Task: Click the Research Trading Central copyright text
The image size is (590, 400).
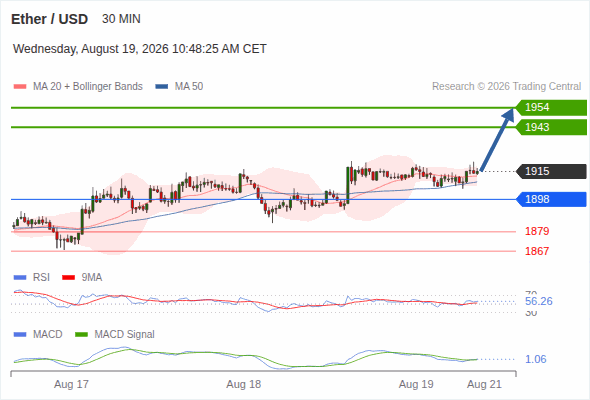Action: (506, 87)
